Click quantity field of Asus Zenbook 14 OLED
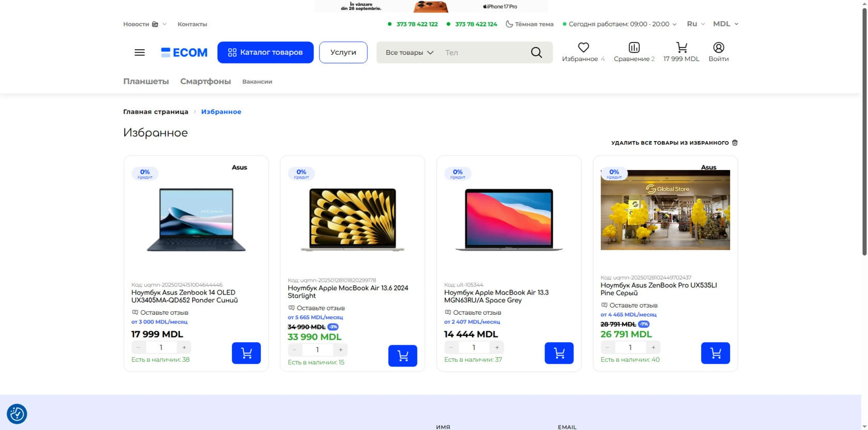 click(161, 347)
